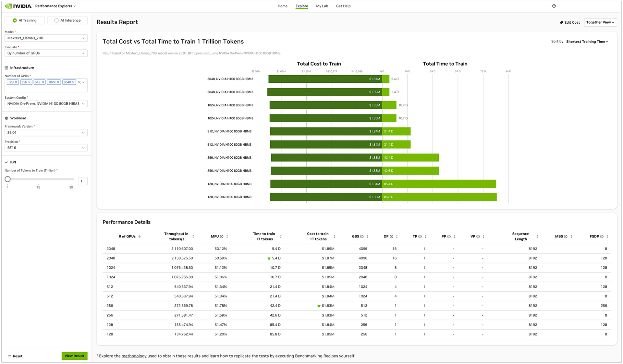Click the Reset button
623x364 pixels.
(x=15, y=356)
